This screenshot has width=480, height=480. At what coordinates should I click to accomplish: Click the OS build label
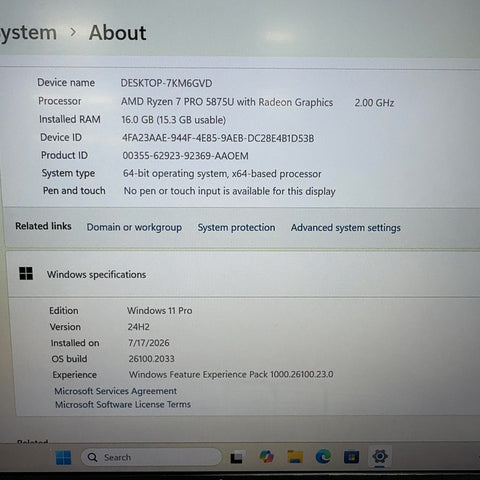[x=69, y=359]
